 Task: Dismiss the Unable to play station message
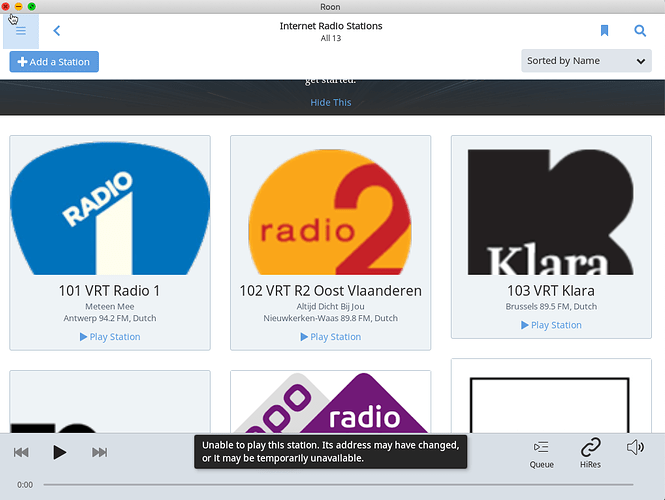coord(330,452)
